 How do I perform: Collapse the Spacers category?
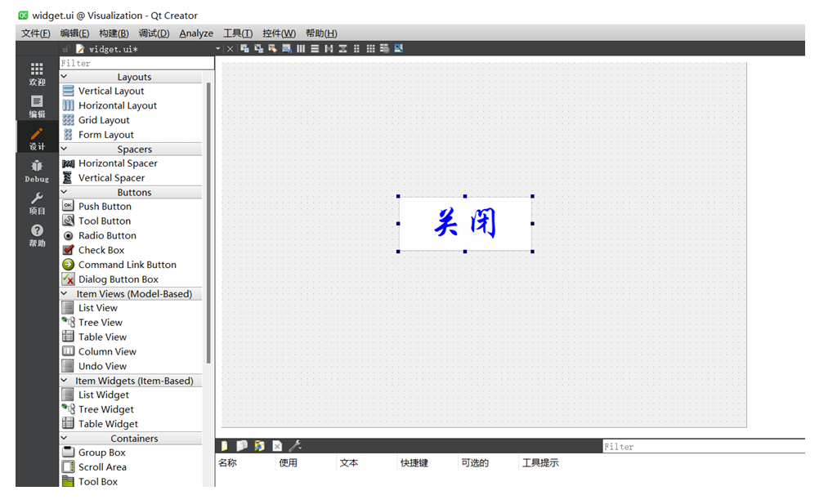(65, 149)
